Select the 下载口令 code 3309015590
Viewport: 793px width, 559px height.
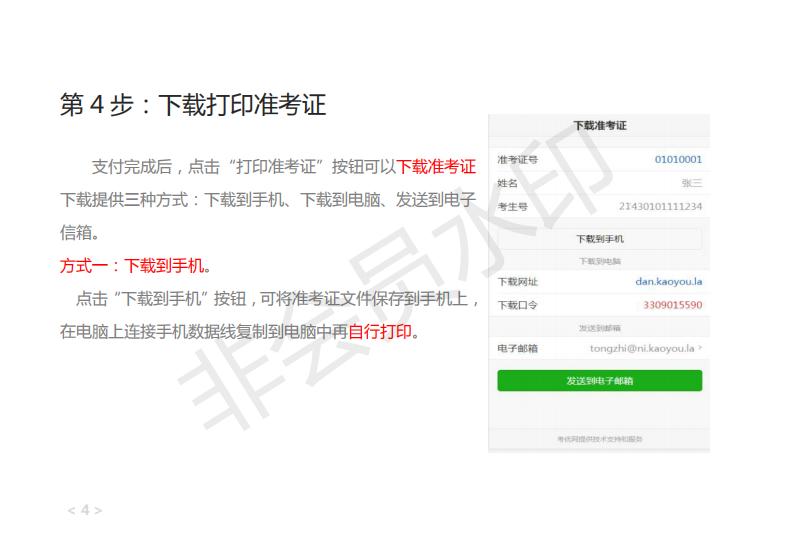coord(673,305)
